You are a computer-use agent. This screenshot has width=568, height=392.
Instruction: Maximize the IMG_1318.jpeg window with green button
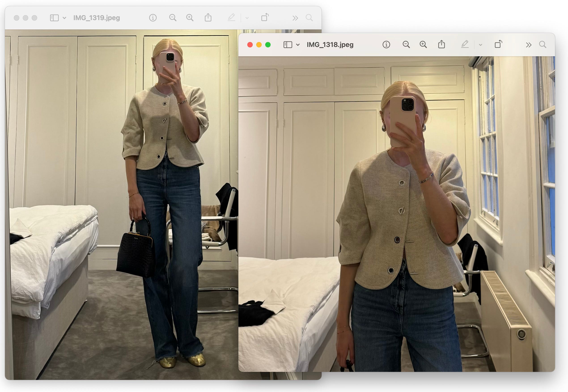click(x=268, y=45)
